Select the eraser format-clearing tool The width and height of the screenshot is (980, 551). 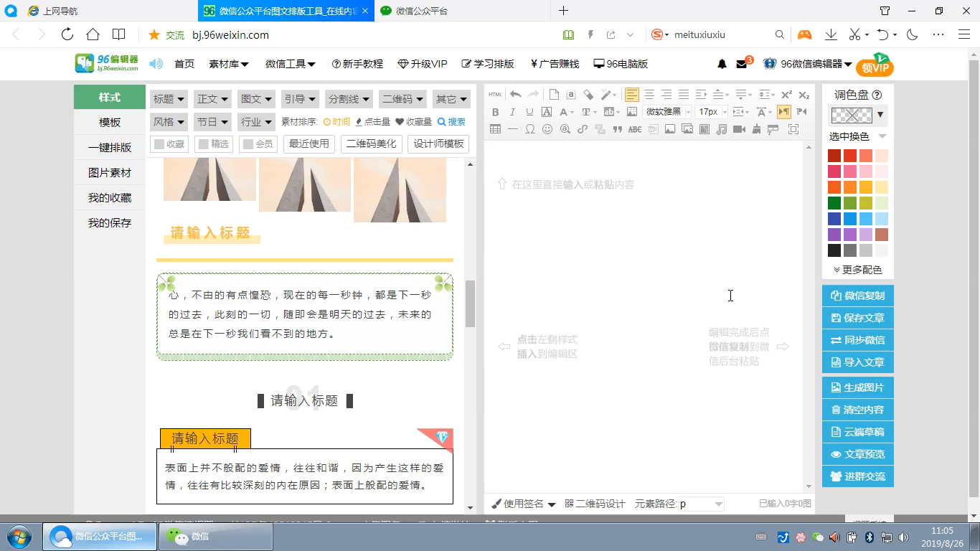587,94
